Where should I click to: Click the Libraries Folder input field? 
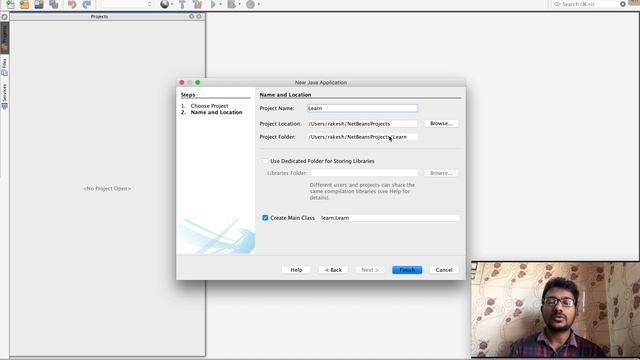pos(364,173)
